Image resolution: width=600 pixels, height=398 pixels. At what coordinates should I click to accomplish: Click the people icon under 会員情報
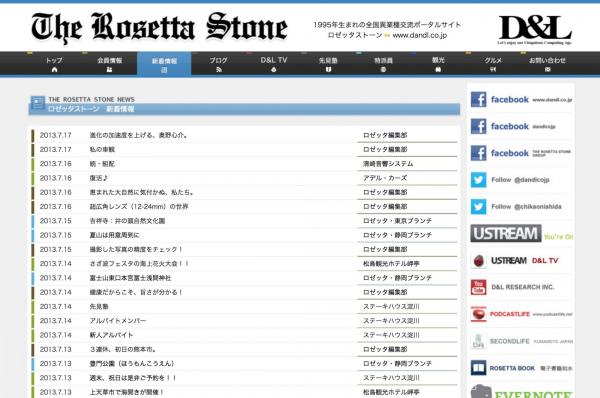109,70
